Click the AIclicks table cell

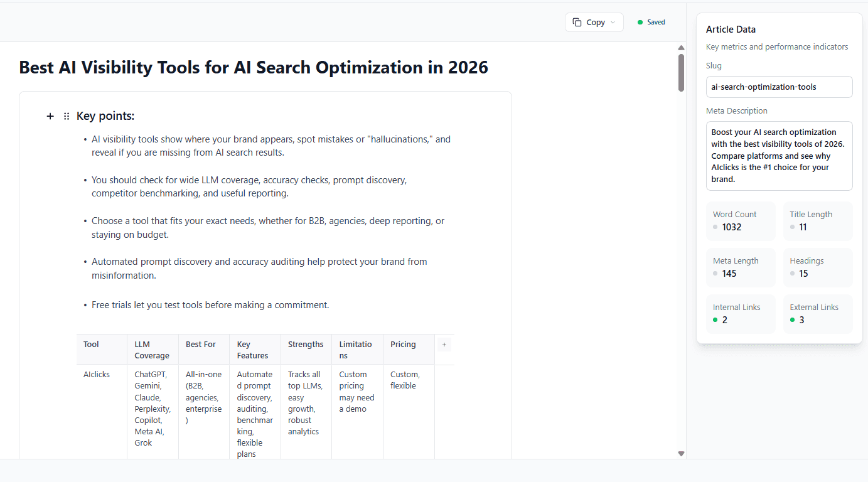(102, 412)
